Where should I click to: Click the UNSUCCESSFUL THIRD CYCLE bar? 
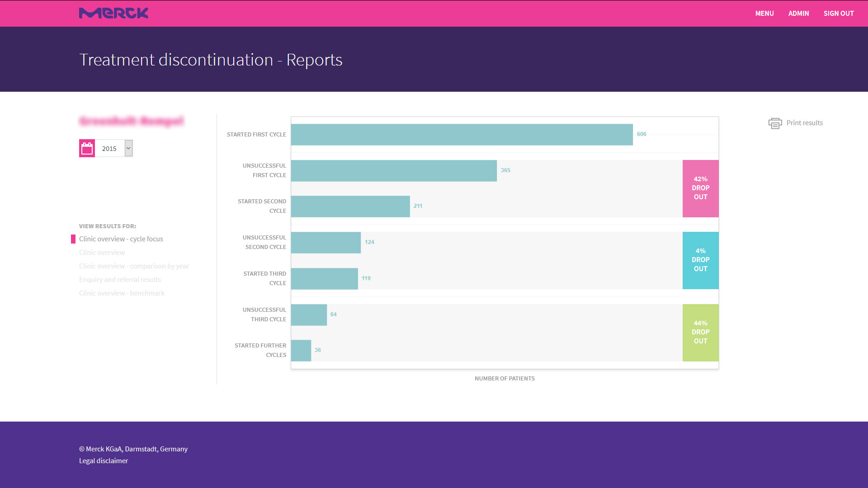309,314
